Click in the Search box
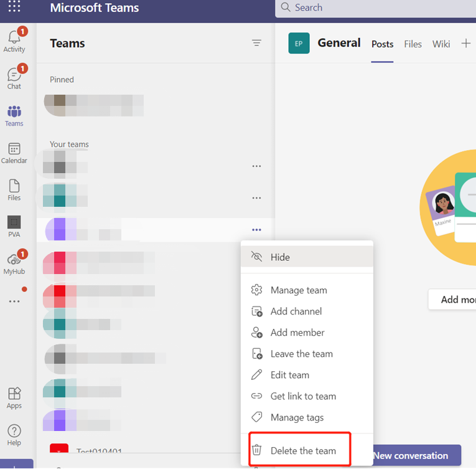476x469 pixels. point(376,7)
